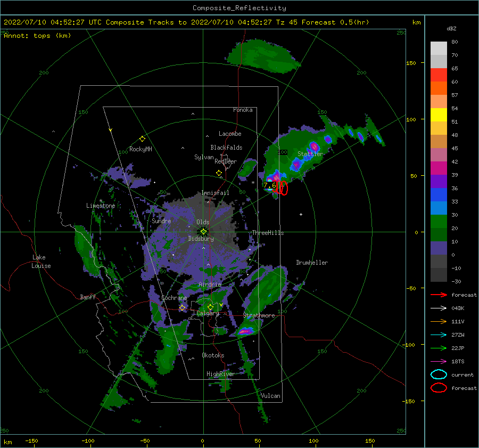Click the 'Forecast 0.5(hr)' header text
The height and width of the screenshot is (448, 479).
point(335,22)
